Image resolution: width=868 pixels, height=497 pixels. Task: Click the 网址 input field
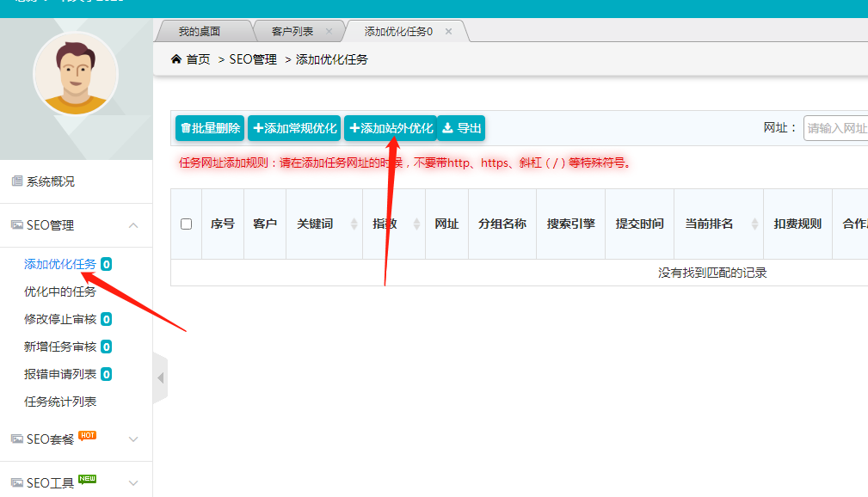[x=835, y=129]
